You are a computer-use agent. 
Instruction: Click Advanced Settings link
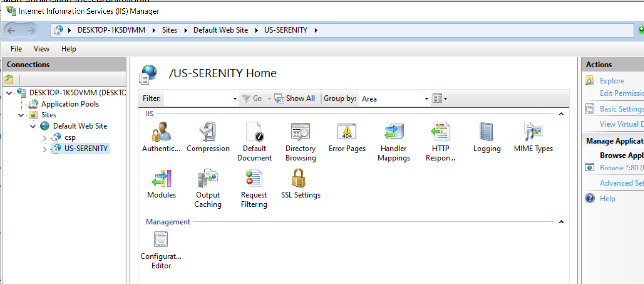coord(622,183)
